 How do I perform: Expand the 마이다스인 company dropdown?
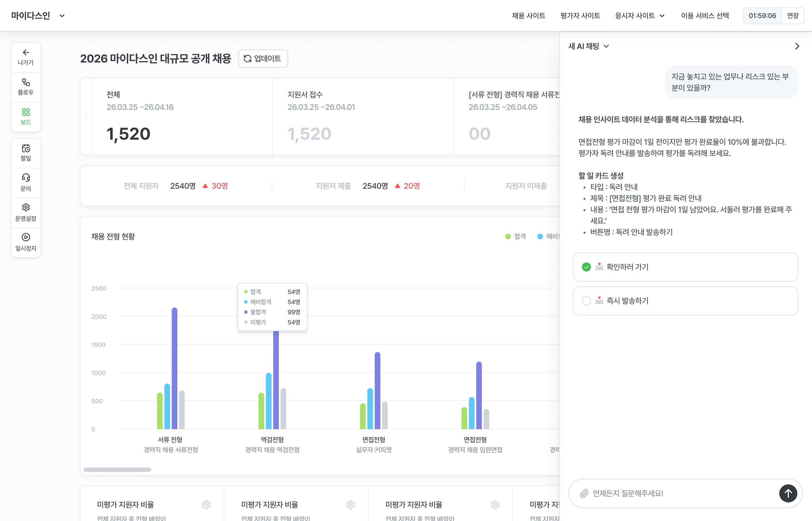[x=62, y=15]
